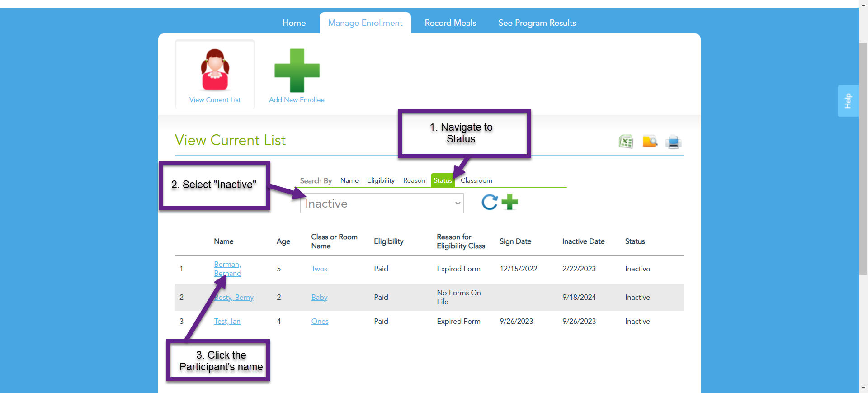
Task: Choose the Eligibility search-by option
Action: coord(381,180)
